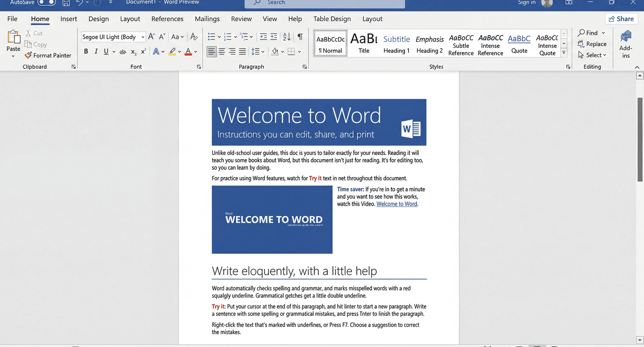Toggle Italic formatting

pos(96,52)
